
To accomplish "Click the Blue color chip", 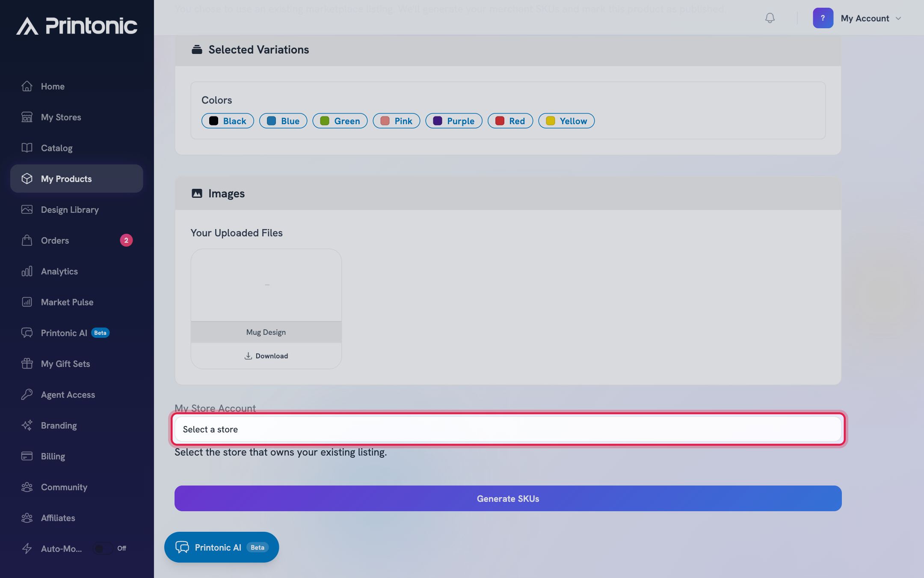I will point(283,121).
